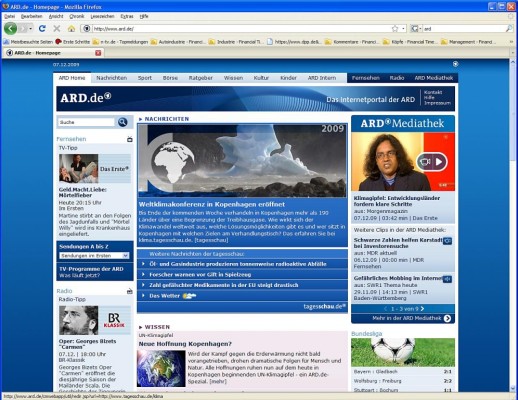Open the back/forward history dropdown arrow
Viewport: 518px width, 400px height.
[30, 29]
